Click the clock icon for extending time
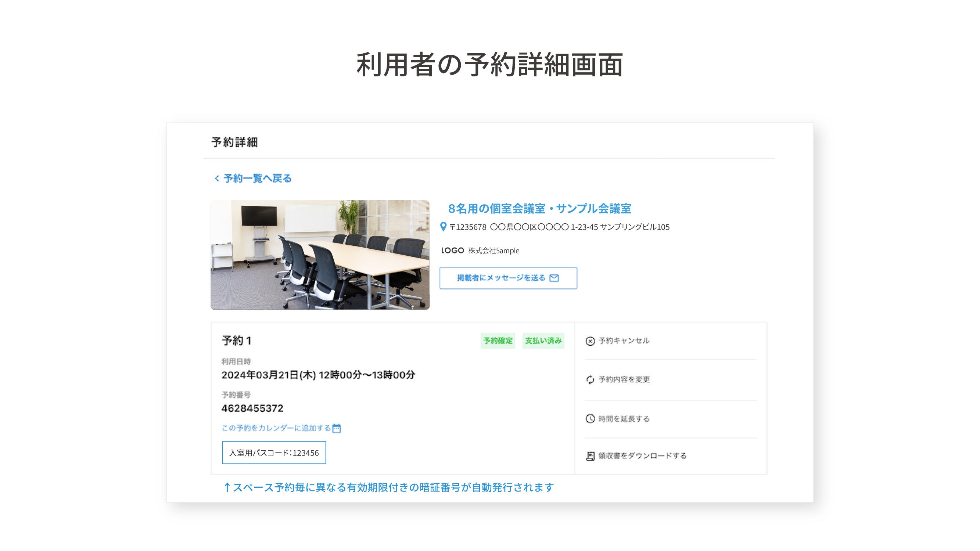Viewport: 980px width, 551px height. 590,419
